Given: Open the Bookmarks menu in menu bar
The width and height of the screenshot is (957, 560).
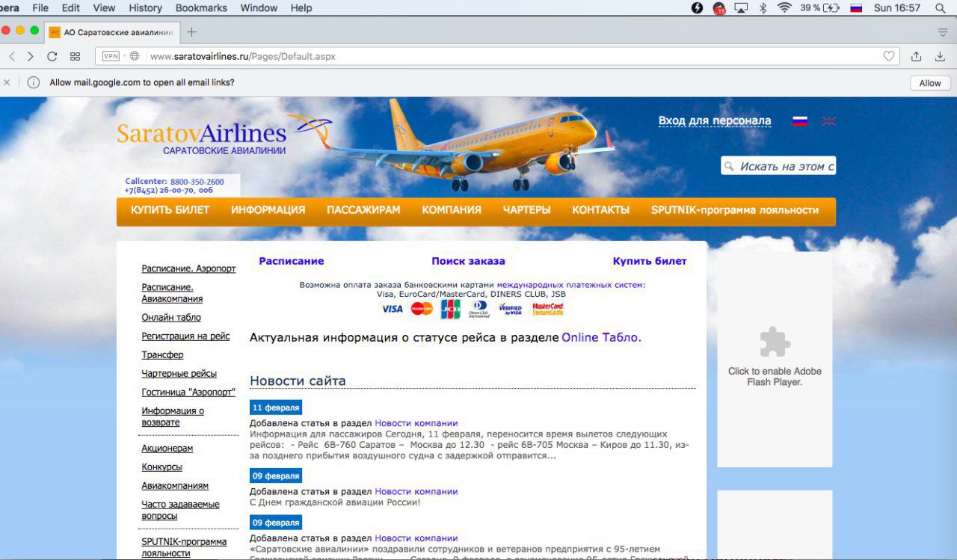Looking at the screenshot, I should pyautogui.click(x=201, y=8).
